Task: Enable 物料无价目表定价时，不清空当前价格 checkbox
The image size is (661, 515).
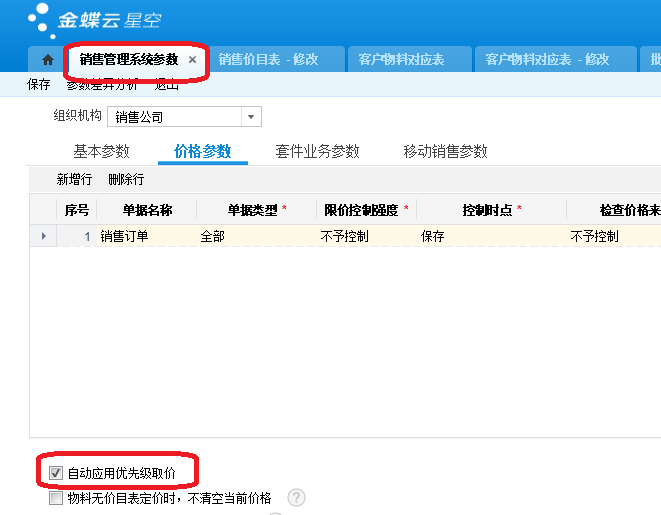Action: click(x=56, y=498)
